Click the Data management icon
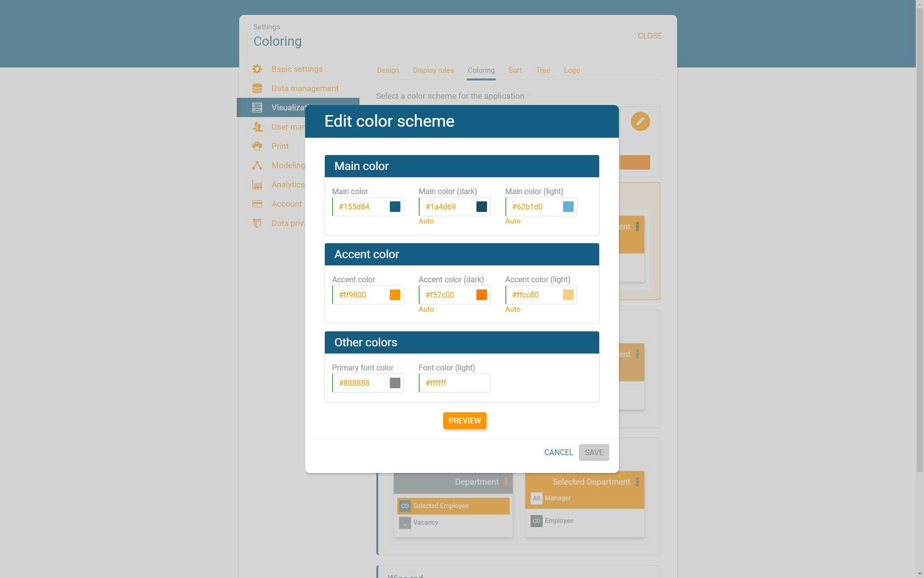924x578 pixels. click(x=257, y=87)
